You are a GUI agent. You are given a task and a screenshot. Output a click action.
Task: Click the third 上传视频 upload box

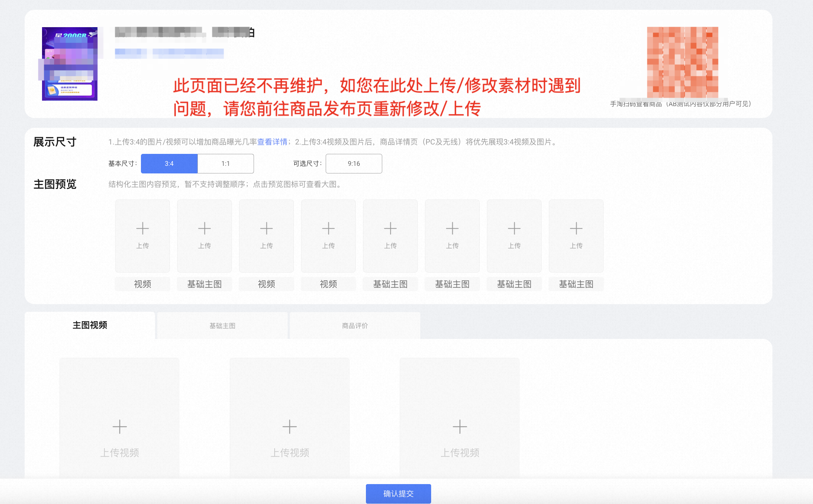coord(460,418)
